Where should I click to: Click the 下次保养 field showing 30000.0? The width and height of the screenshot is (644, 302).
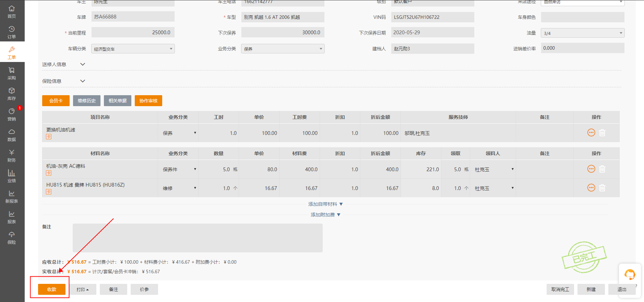click(x=283, y=33)
